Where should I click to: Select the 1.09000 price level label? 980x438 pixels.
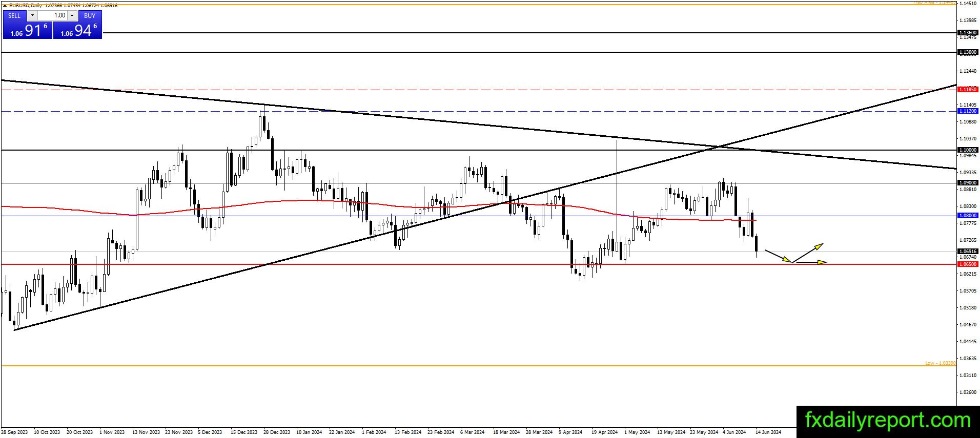pyautogui.click(x=968, y=183)
